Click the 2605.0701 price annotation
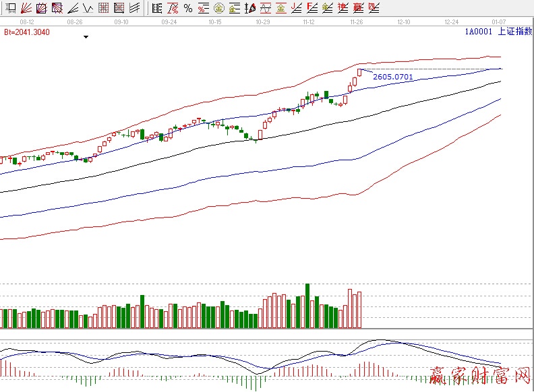The image size is (534, 392). click(392, 77)
